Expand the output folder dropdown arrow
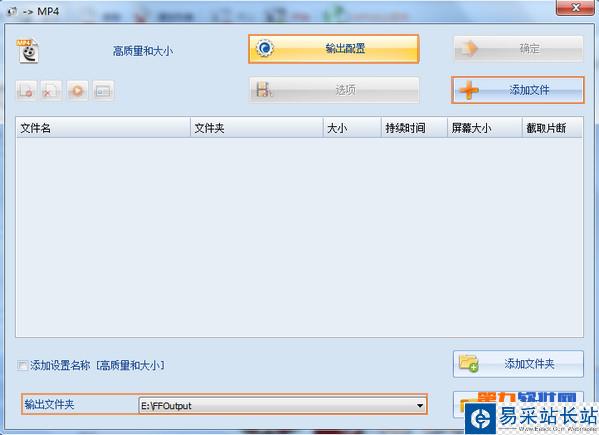This screenshot has height=435, width=599. tap(419, 406)
